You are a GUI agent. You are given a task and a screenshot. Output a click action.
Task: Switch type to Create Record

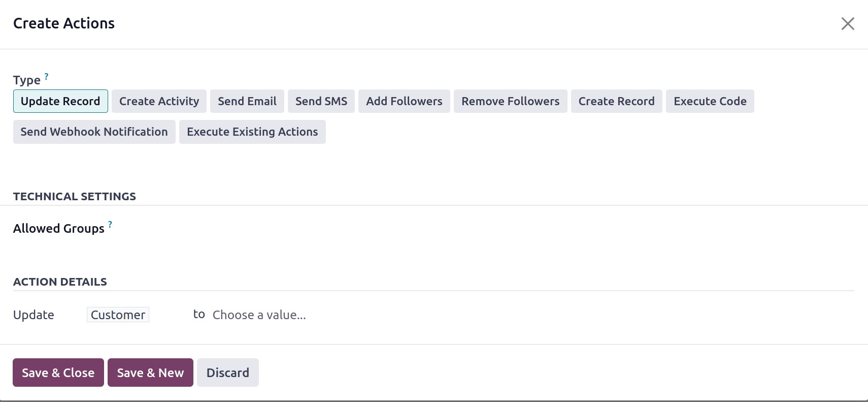click(616, 101)
